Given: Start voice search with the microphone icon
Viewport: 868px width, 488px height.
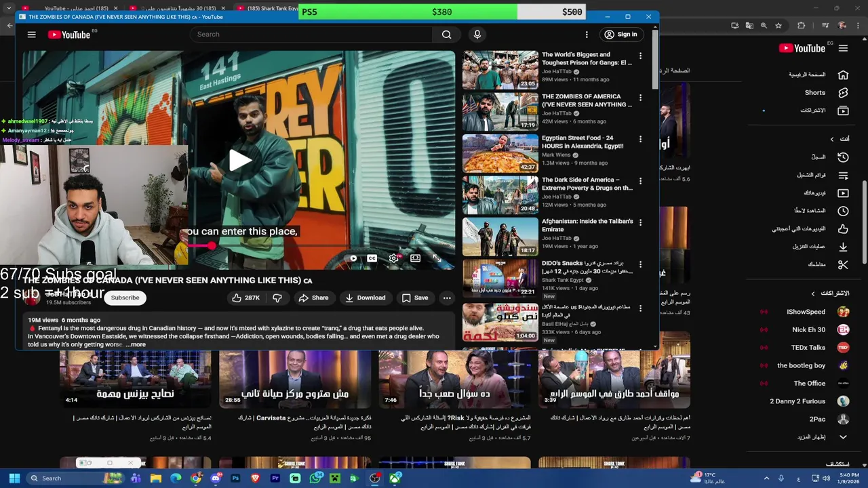Looking at the screenshot, I should point(477,35).
